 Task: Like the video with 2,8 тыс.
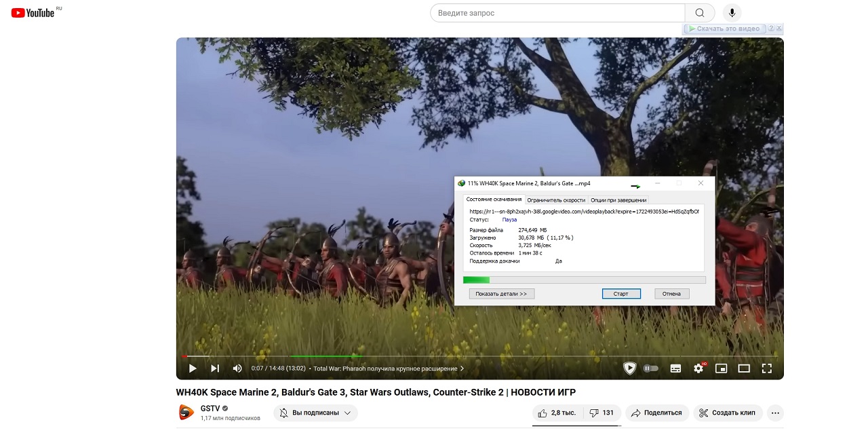[x=557, y=413]
